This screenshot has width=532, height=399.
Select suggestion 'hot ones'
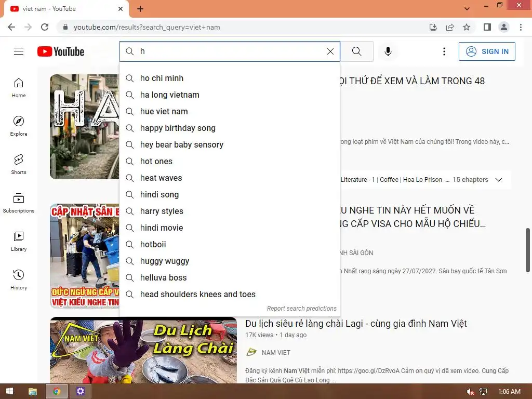click(x=230, y=161)
